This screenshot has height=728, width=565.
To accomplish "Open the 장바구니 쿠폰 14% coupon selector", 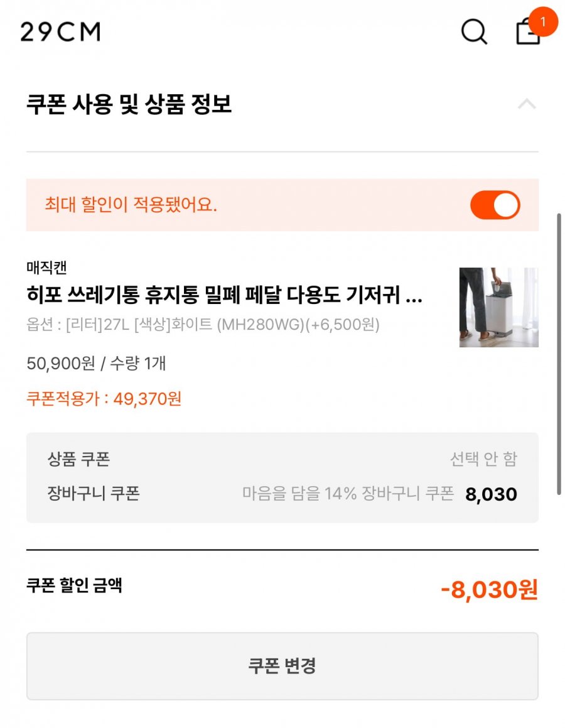I will (x=348, y=494).
